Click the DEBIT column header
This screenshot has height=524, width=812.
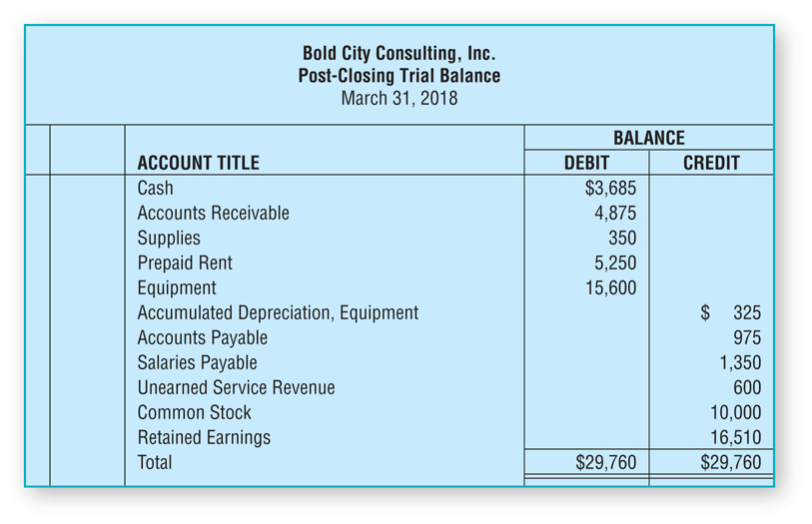pos(586,163)
